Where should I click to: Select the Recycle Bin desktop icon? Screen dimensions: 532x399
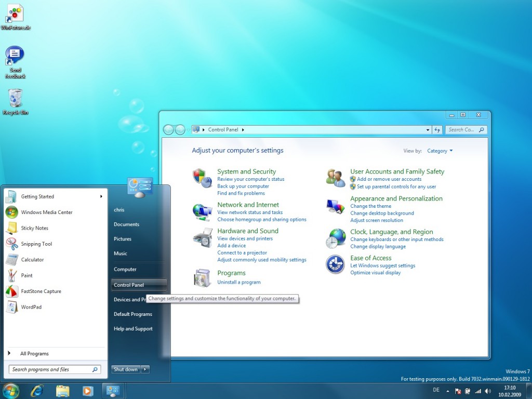point(15,102)
